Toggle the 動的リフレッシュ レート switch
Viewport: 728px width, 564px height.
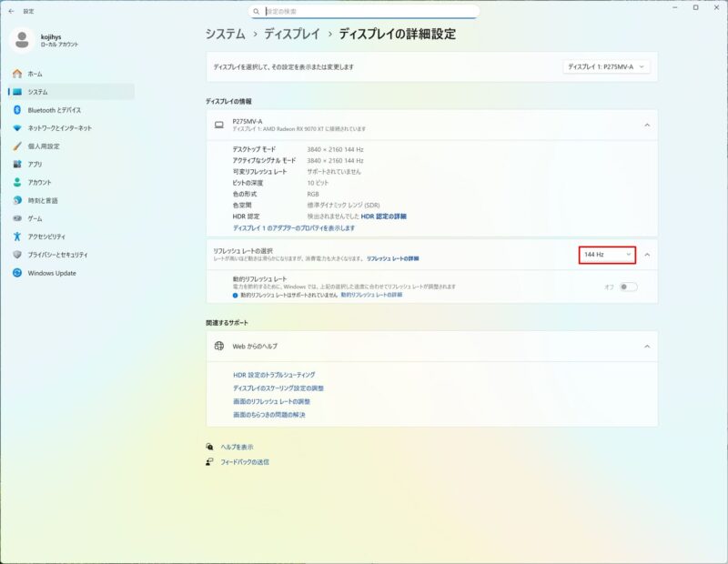[629, 287]
